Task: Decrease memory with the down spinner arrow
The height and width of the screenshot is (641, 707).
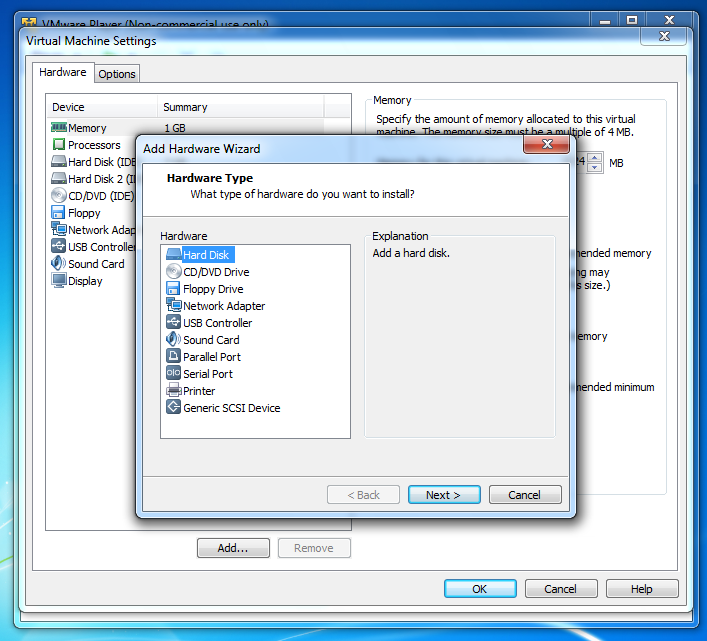Action: coord(595,168)
